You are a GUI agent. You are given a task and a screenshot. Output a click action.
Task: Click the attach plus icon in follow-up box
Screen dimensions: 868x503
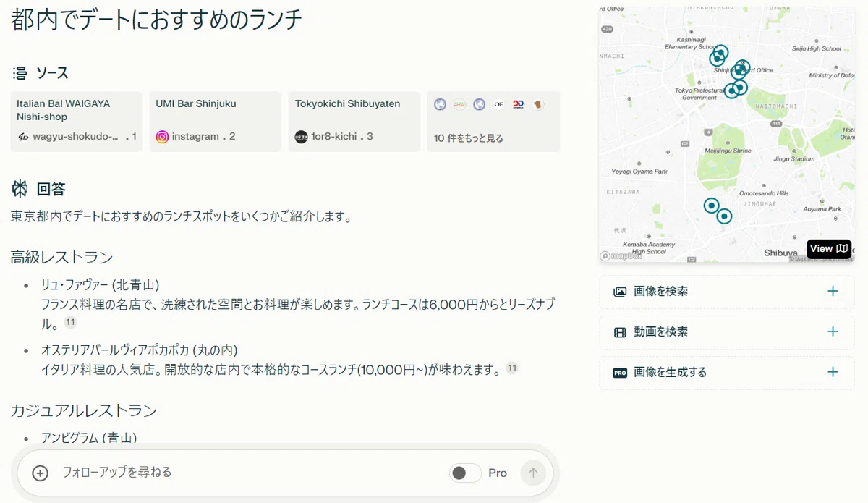41,473
